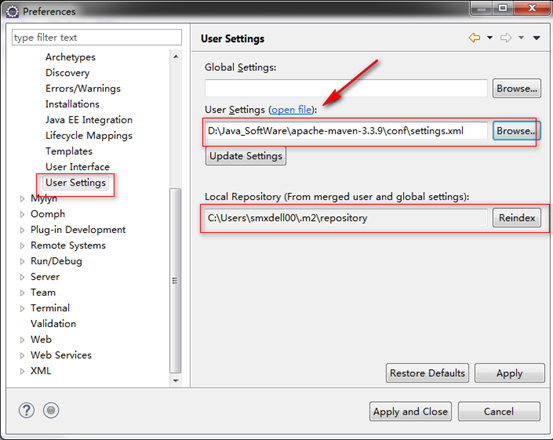553x440 pixels.
Task: Close the Preferences window
Action: coord(532,8)
